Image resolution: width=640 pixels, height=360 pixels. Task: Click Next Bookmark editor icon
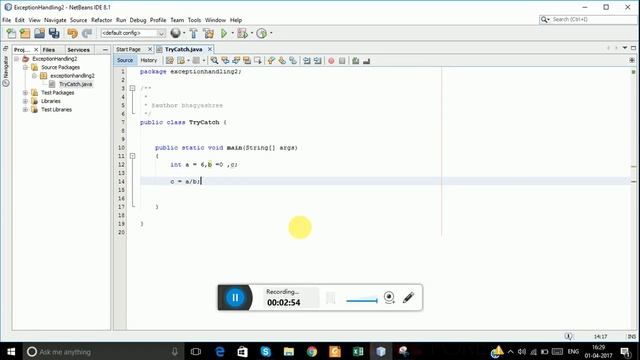tap(282, 61)
